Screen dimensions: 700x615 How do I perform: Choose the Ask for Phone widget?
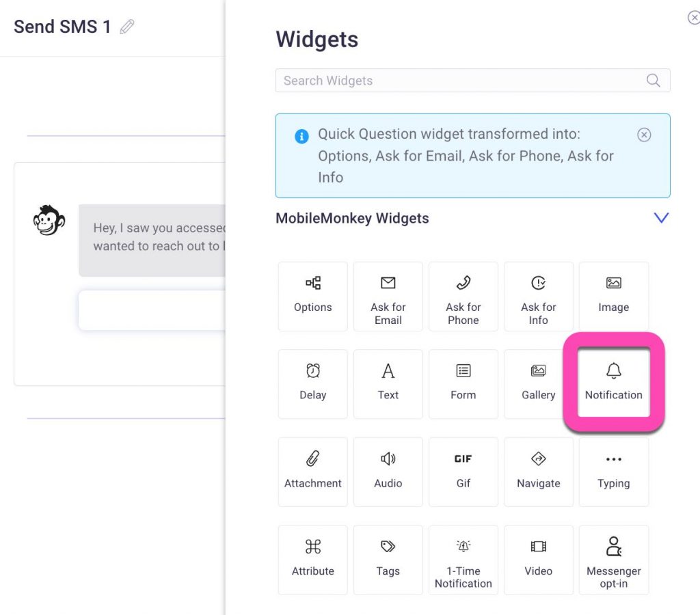click(463, 296)
